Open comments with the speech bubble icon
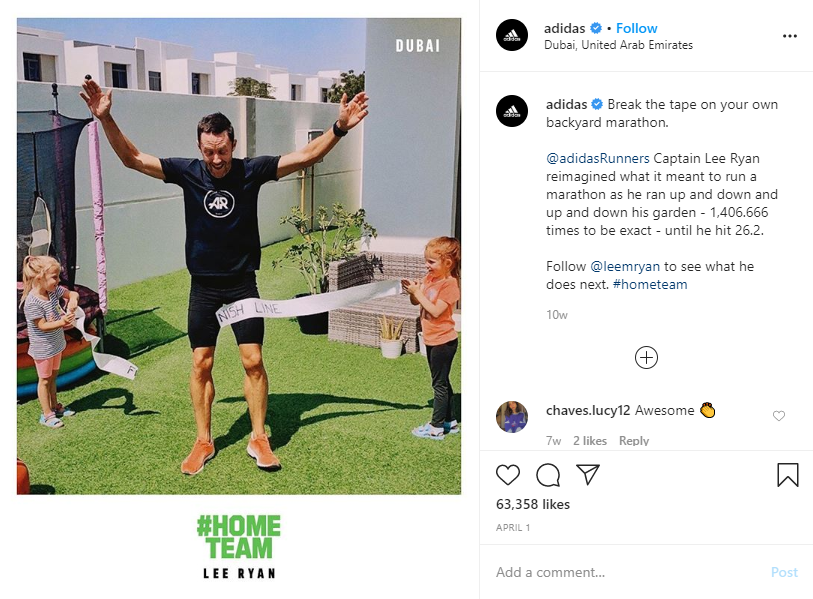Screen dimensions: 813x599 [x=548, y=475]
